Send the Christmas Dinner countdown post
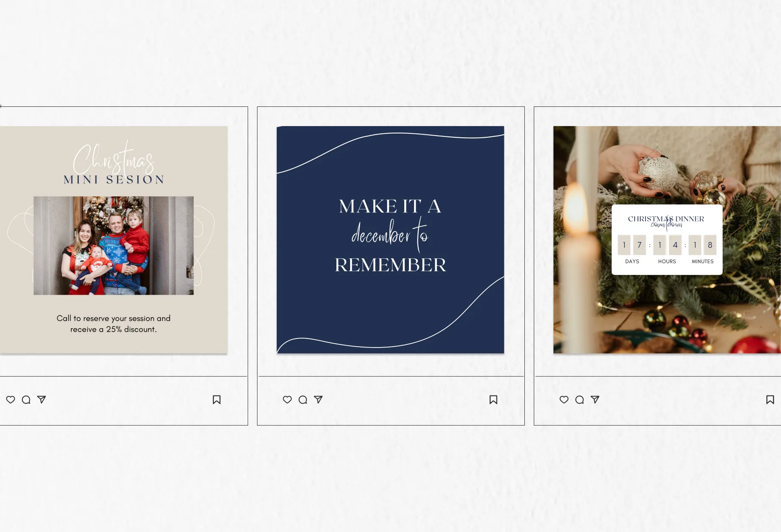 click(595, 400)
